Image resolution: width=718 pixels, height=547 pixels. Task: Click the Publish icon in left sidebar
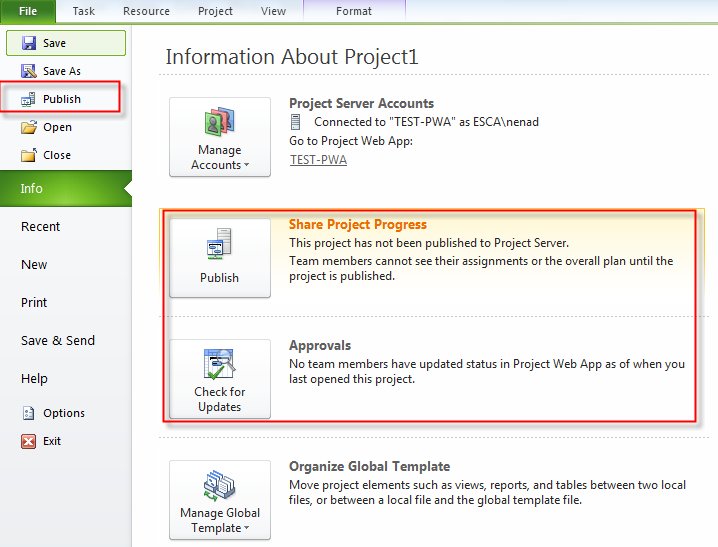28,100
